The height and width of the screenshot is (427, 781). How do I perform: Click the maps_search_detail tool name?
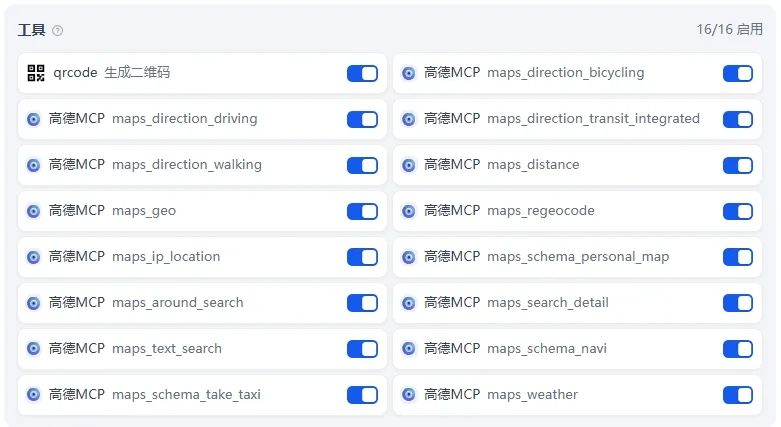[548, 303]
